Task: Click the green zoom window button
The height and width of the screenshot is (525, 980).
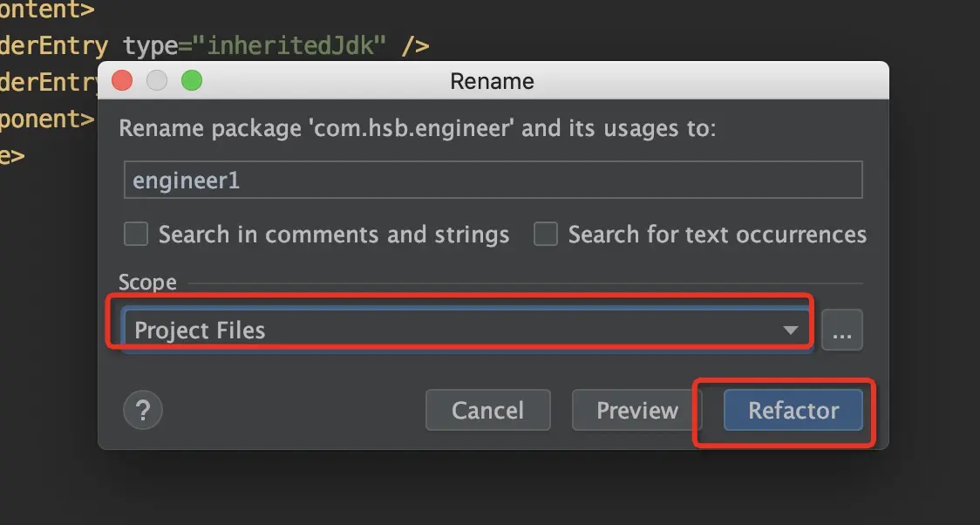Action: pos(191,81)
